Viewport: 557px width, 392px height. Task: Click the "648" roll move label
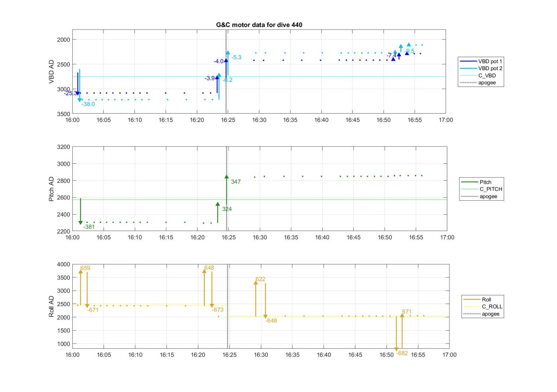(x=209, y=268)
